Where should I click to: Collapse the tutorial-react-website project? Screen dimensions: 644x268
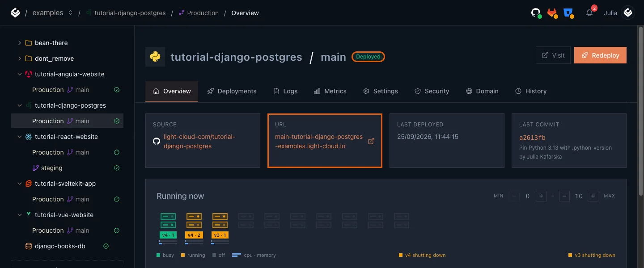click(19, 137)
